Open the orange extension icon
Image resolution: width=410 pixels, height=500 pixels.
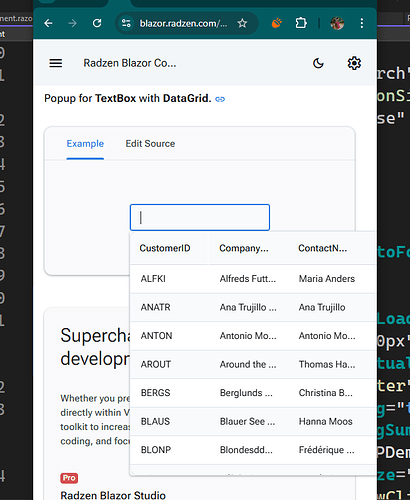tap(276, 23)
